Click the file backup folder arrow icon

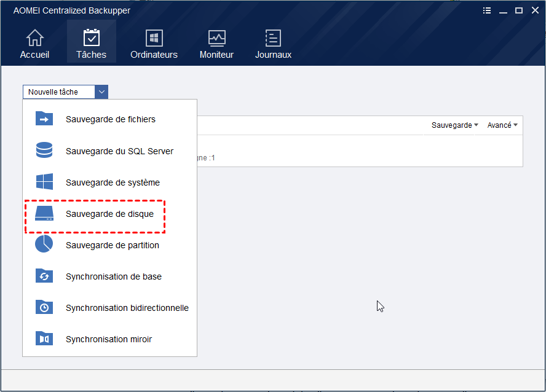click(x=44, y=119)
